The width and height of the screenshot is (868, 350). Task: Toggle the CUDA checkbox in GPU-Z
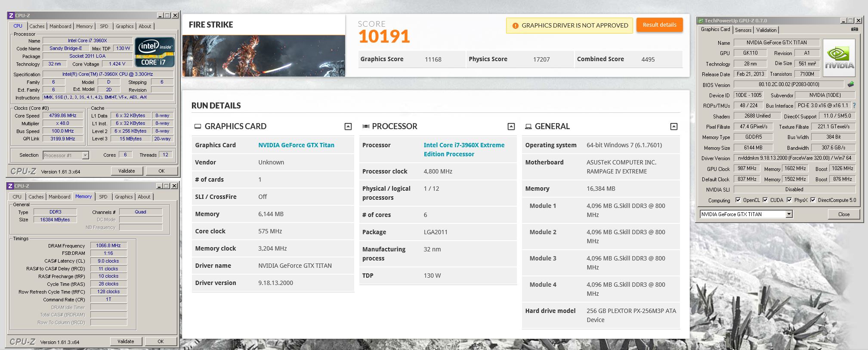tap(765, 200)
